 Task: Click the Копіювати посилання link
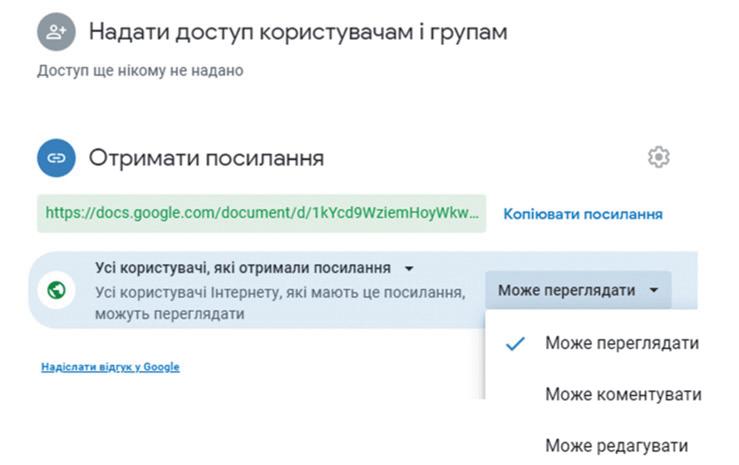click(582, 214)
